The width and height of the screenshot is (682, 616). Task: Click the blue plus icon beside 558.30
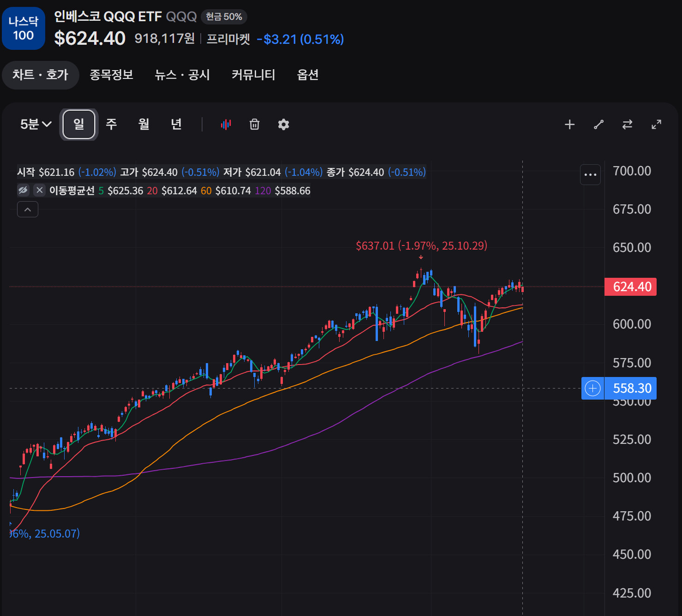click(x=592, y=388)
